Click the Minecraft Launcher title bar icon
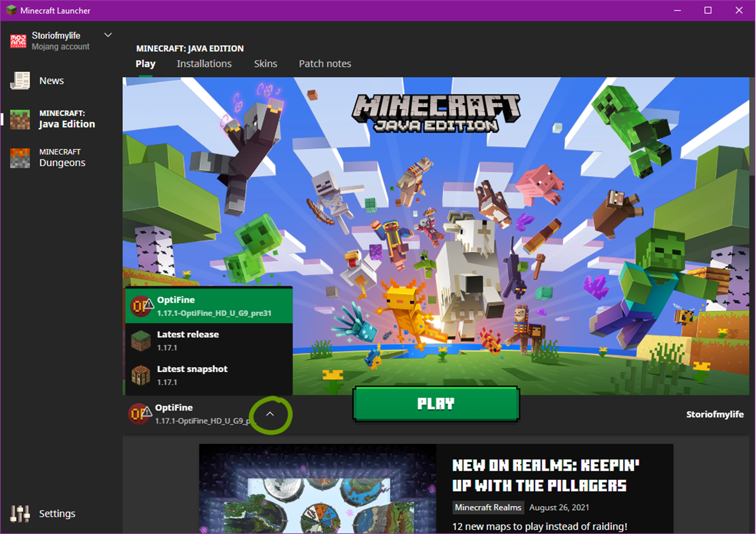 [x=11, y=11]
